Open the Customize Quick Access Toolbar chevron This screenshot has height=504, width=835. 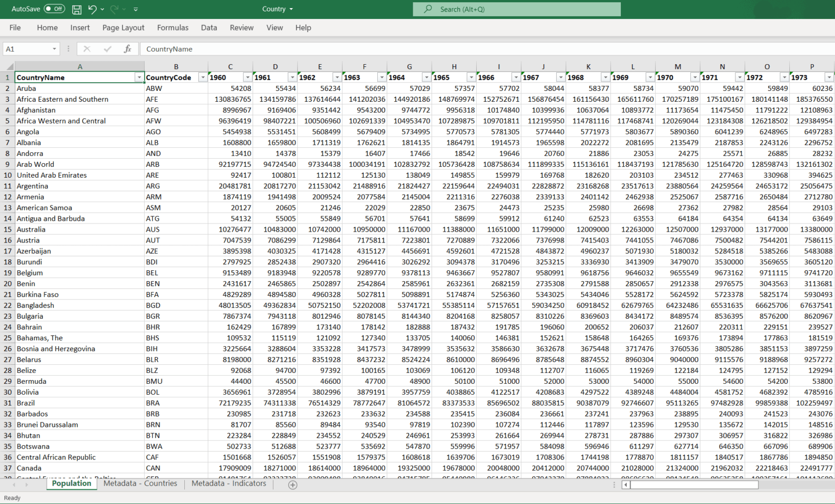click(x=135, y=9)
